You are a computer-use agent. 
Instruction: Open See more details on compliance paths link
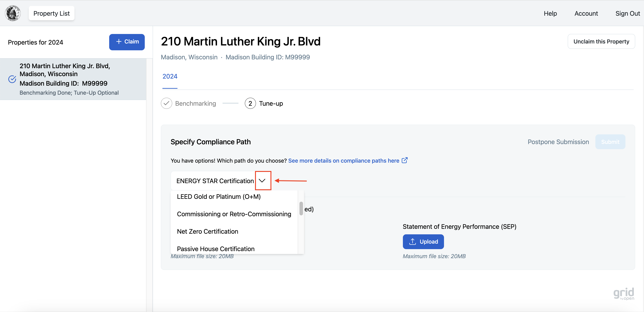click(343, 160)
